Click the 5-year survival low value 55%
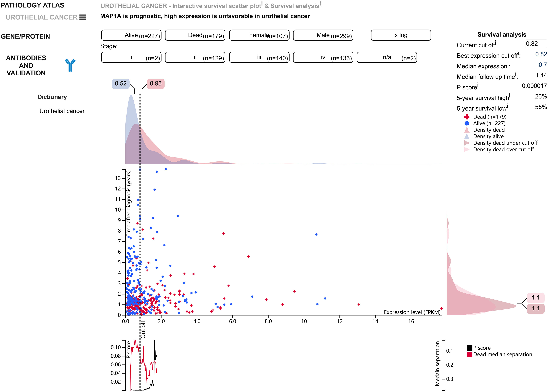The height and width of the screenshot is (392, 548). 541,107
